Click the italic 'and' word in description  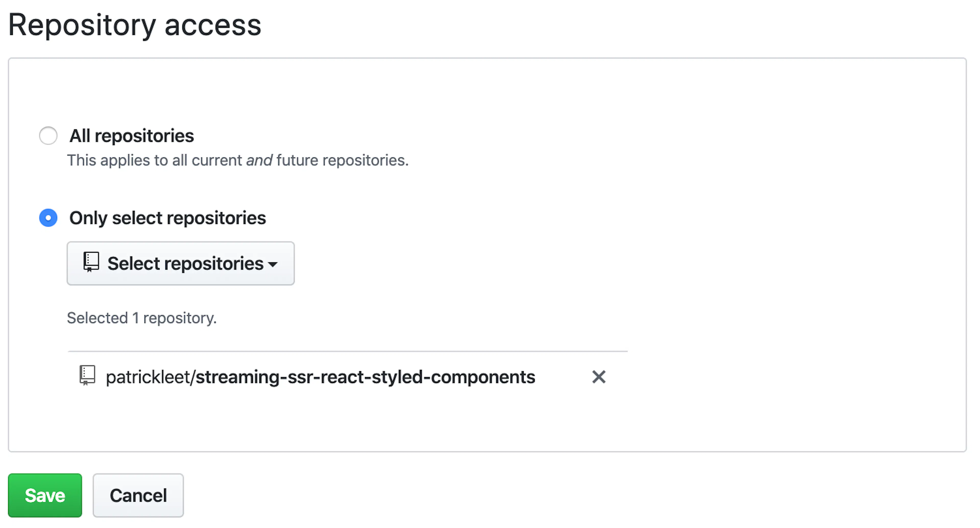(x=259, y=160)
